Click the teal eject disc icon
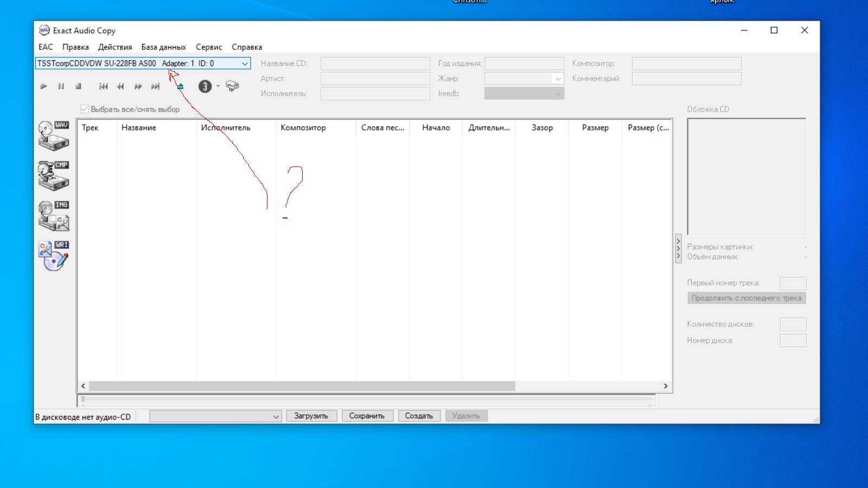 tap(180, 86)
